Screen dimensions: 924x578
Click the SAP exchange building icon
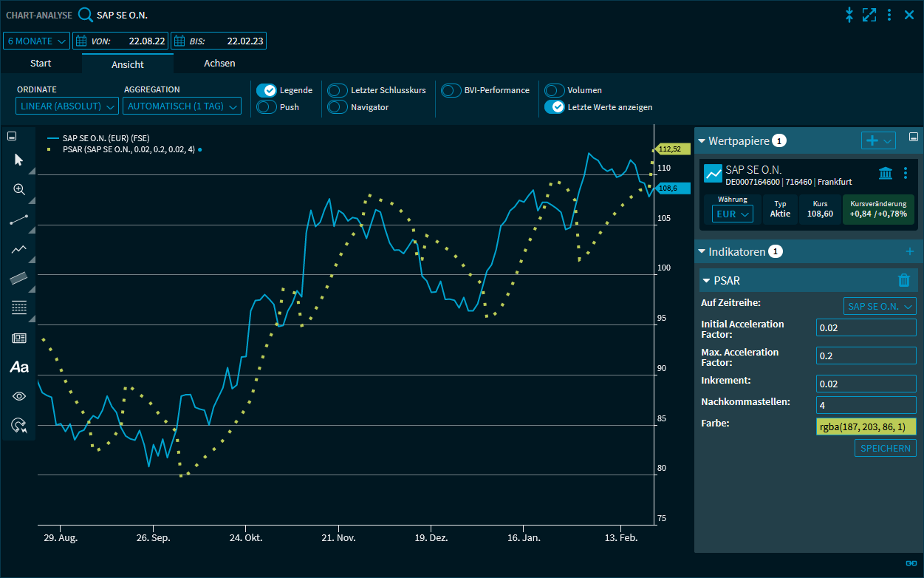(x=885, y=173)
